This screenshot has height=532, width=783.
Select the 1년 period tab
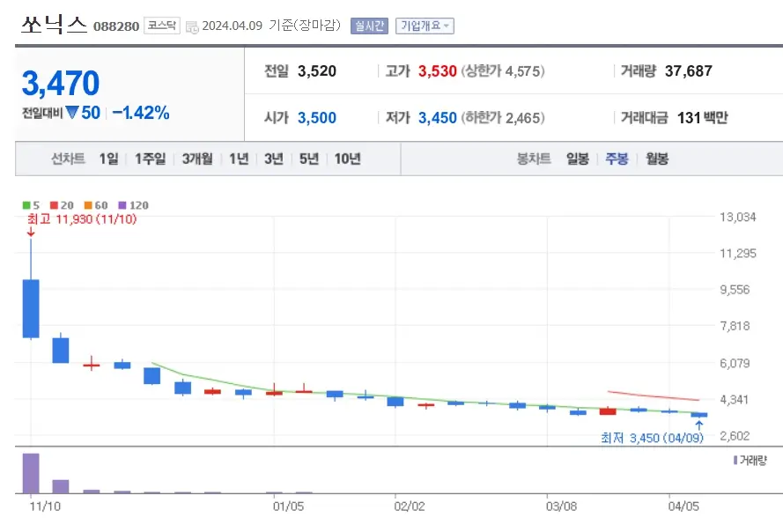point(237,159)
